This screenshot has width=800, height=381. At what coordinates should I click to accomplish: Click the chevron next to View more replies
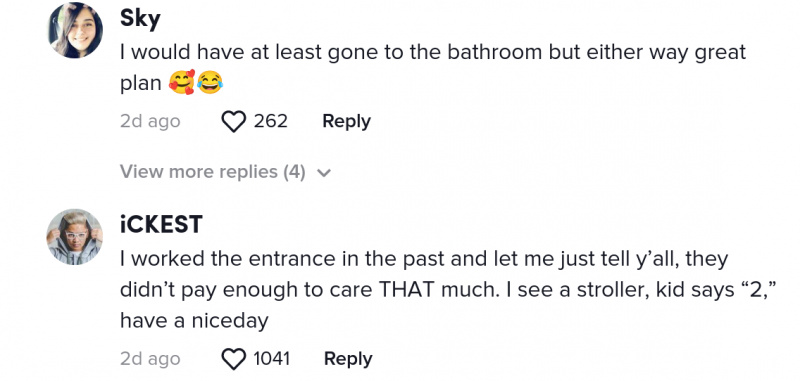tap(323, 173)
